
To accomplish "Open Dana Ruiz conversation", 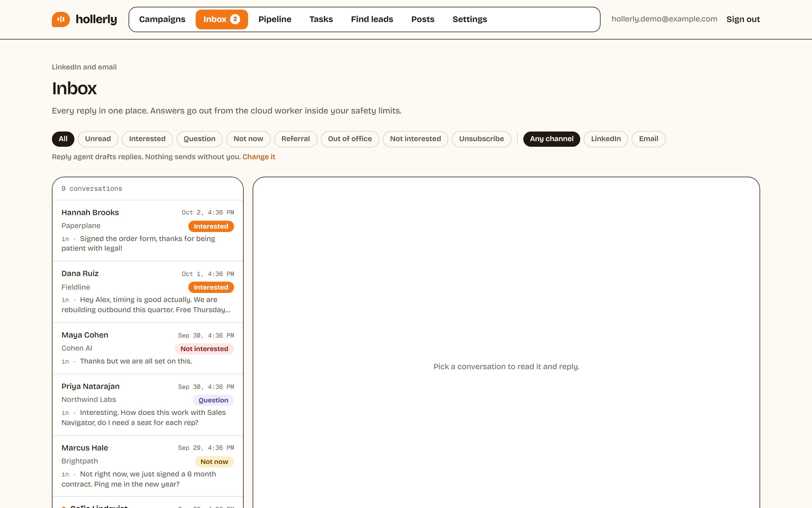I will 148,292.
